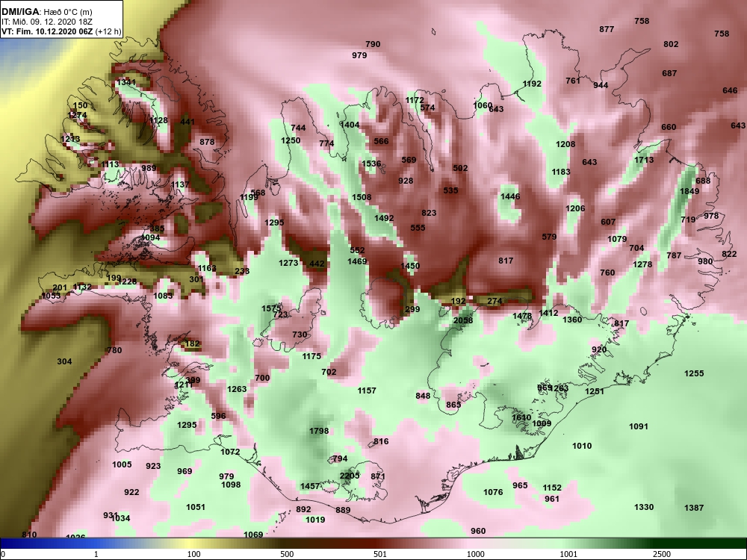747x560 pixels.
Task: Click the 'VT: Fim. 10.12.2020 06Z (+12 h)' line
Action: point(61,32)
